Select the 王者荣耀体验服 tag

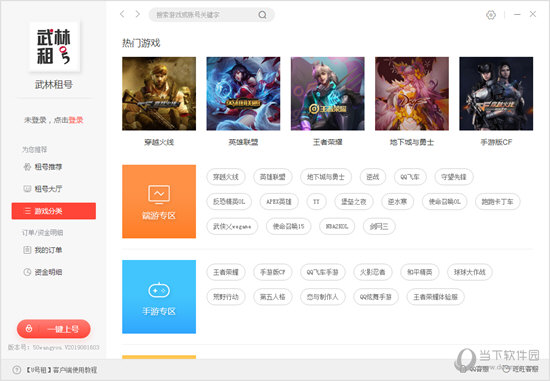436,297
